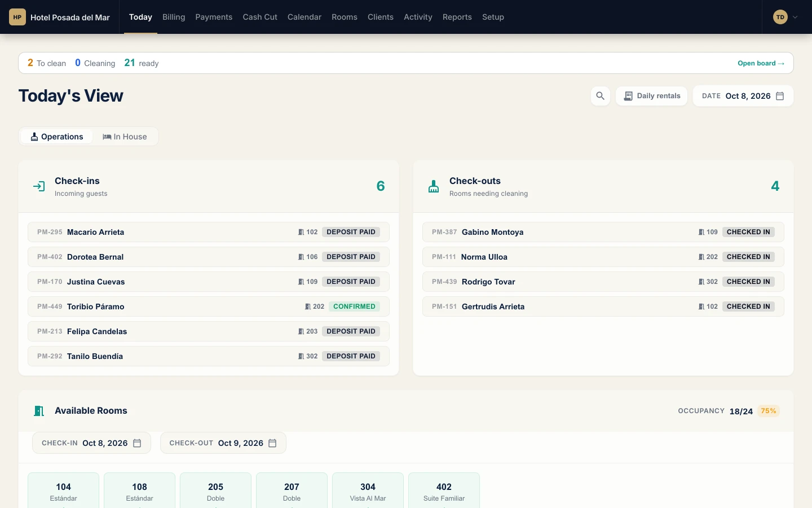
Task: Follow the Open board link
Action: coord(761,63)
